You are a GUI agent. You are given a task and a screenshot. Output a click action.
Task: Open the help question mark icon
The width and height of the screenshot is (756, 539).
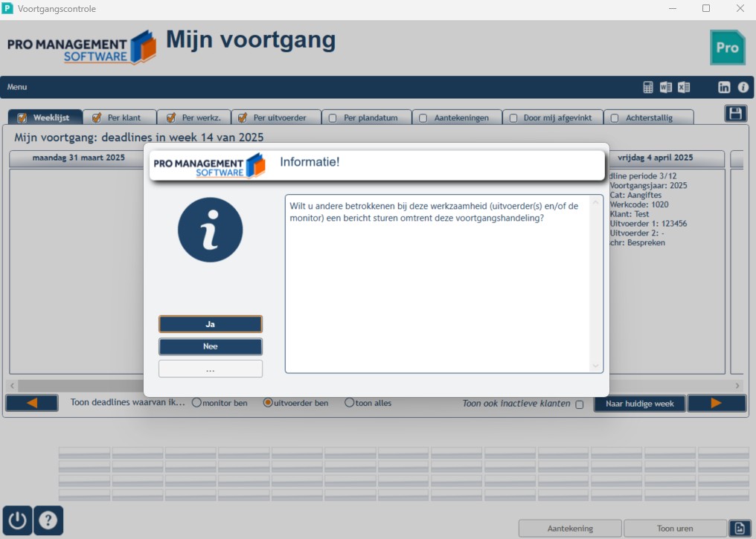coord(48,520)
